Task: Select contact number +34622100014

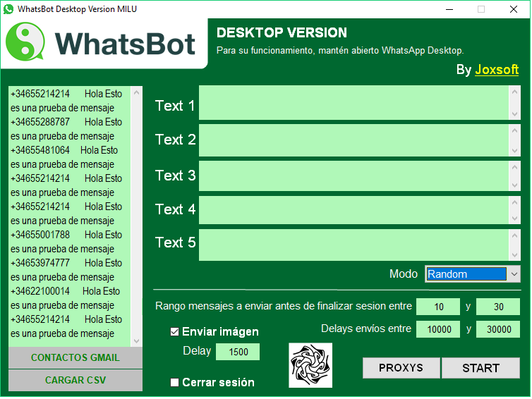Action: pyautogui.click(x=40, y=291)
